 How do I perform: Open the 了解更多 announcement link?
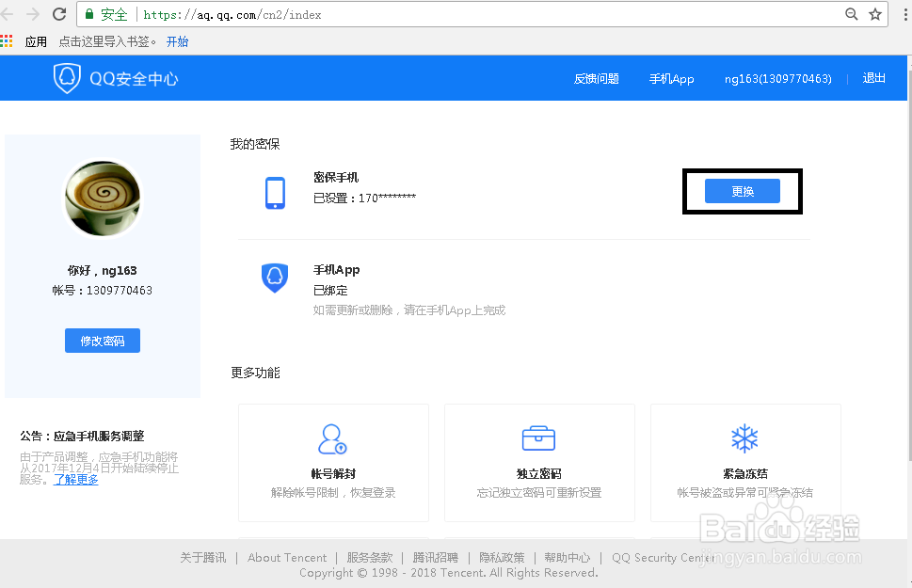pos(76,480)
